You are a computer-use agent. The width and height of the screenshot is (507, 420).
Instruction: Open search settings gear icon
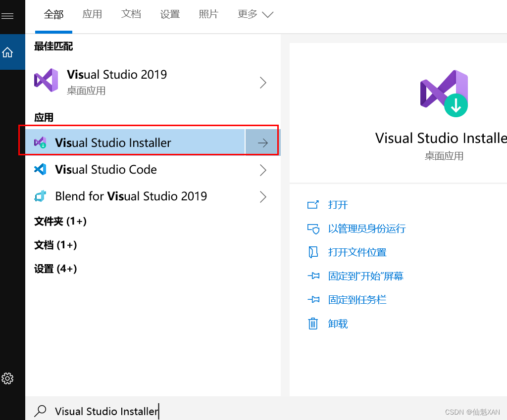pos(7,378)
